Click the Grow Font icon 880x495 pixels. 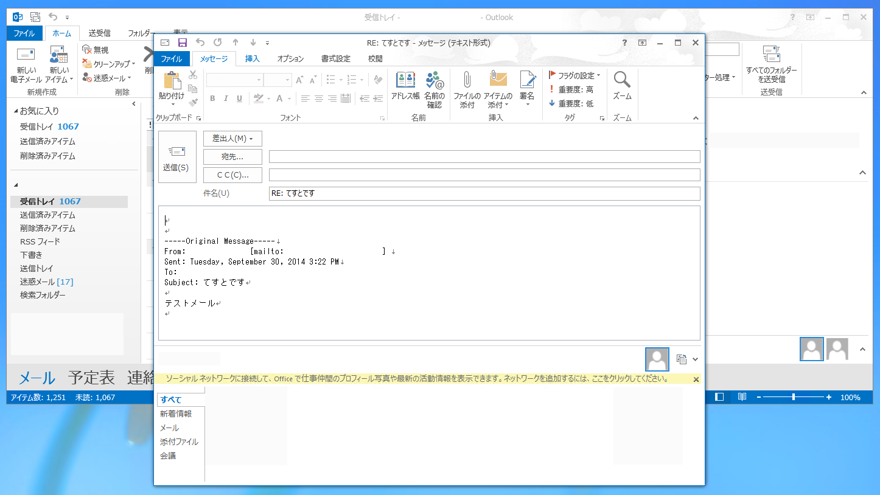299,80
